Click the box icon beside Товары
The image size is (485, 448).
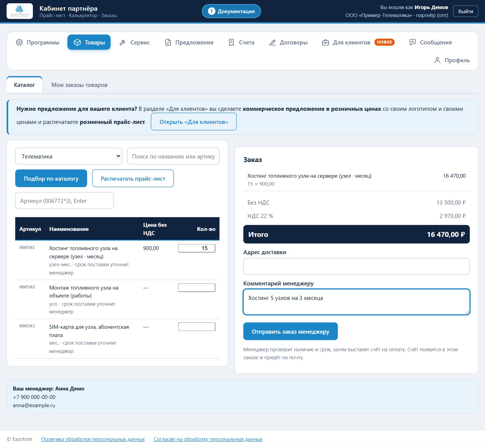77,42
